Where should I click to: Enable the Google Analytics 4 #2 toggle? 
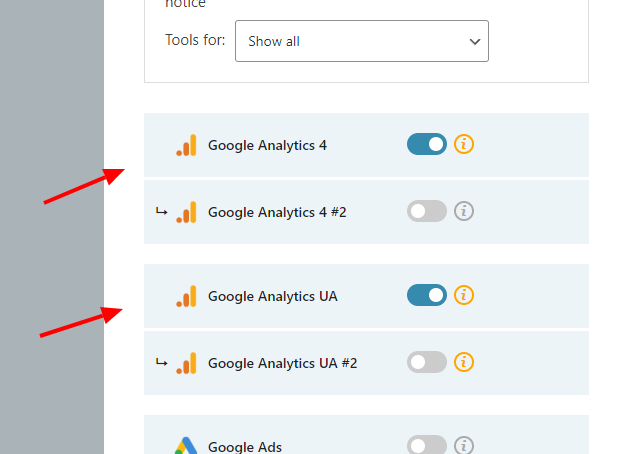pos(427,211)
